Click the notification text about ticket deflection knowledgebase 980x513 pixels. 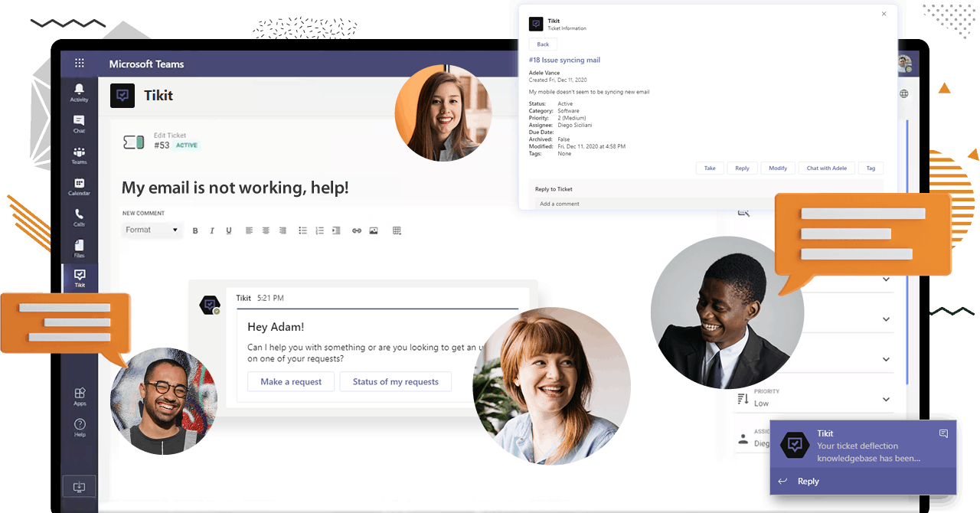point(868,452)
